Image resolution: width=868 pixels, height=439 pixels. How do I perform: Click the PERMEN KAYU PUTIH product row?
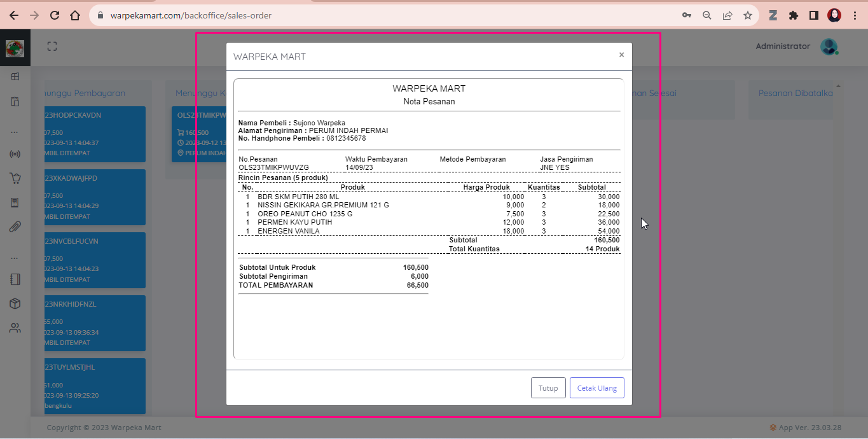click(429, 223)
